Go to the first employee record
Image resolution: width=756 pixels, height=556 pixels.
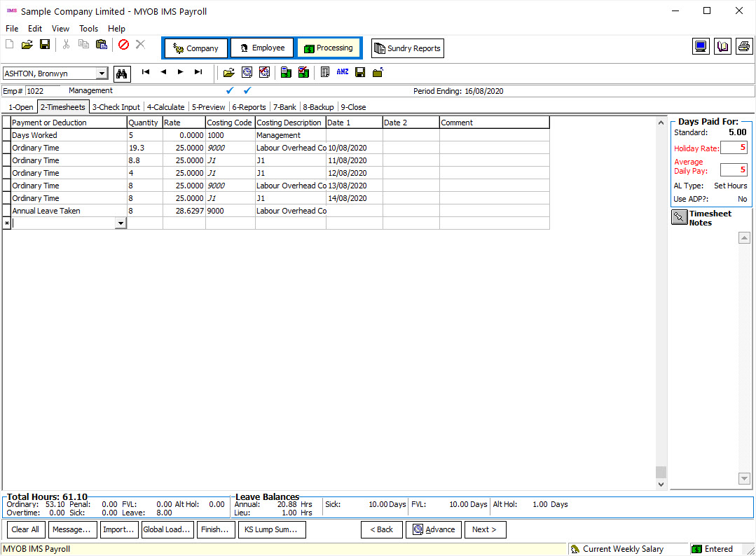[146, 72]
